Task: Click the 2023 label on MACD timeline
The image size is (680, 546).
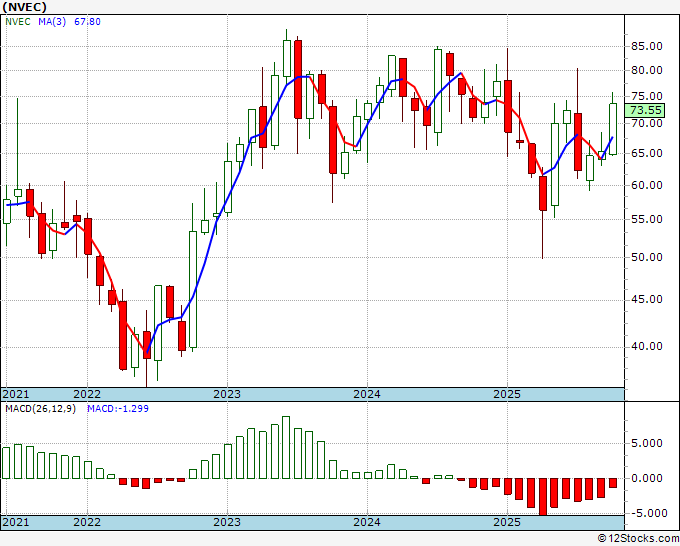Action: click(227, 522)
